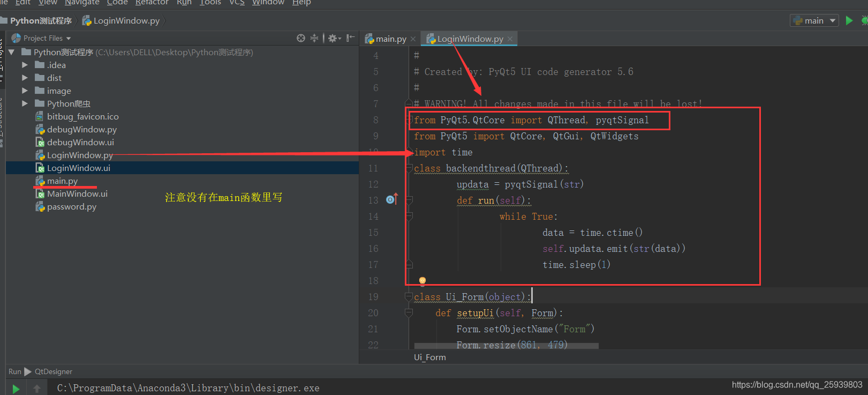Select debugWindow.py in the project tree
The height and width of the screenshot is (395, 868).
[81, 129]
